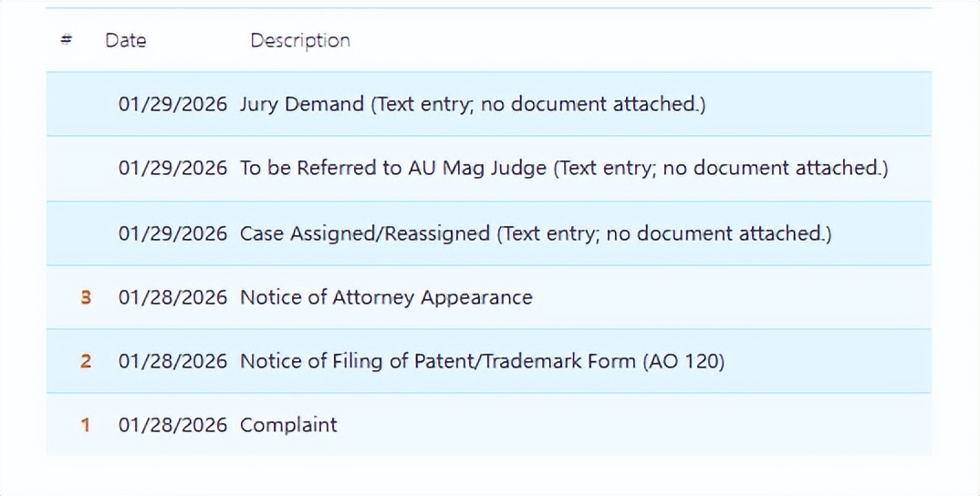This screenshot has width=980, height=496.
Task: Select the date of the AO 120 filing
Action: click(x=172, y=361)
